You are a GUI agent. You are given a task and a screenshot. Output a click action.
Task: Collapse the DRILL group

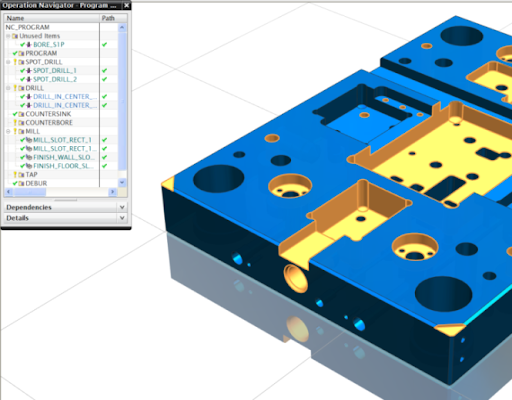[8, 88]
